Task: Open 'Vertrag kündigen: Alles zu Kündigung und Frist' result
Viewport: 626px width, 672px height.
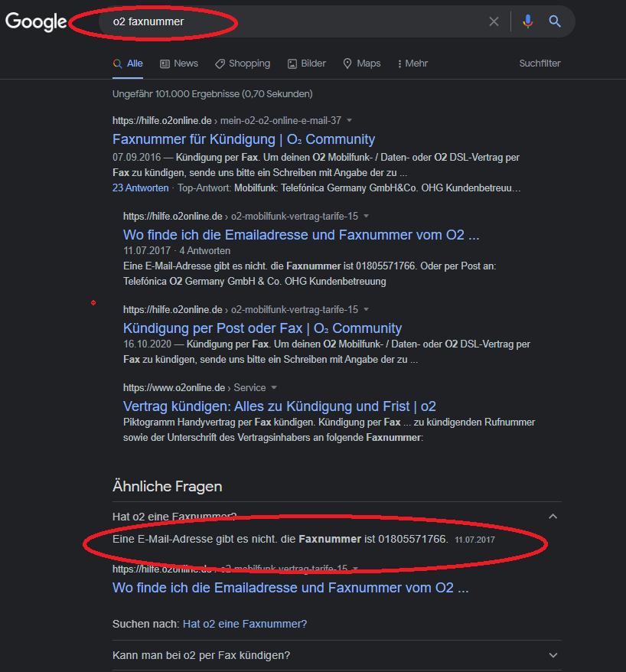Action: [279, 406]
